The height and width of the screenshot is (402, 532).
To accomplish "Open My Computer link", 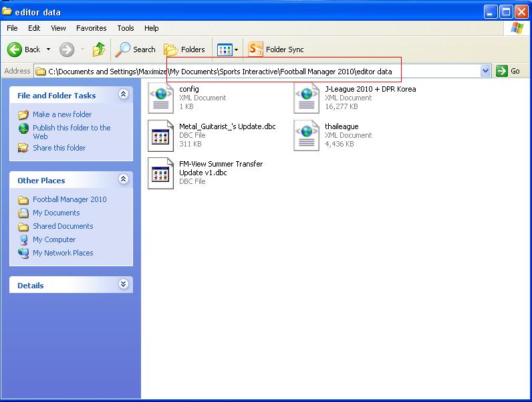I will click(x=54, y=239).
